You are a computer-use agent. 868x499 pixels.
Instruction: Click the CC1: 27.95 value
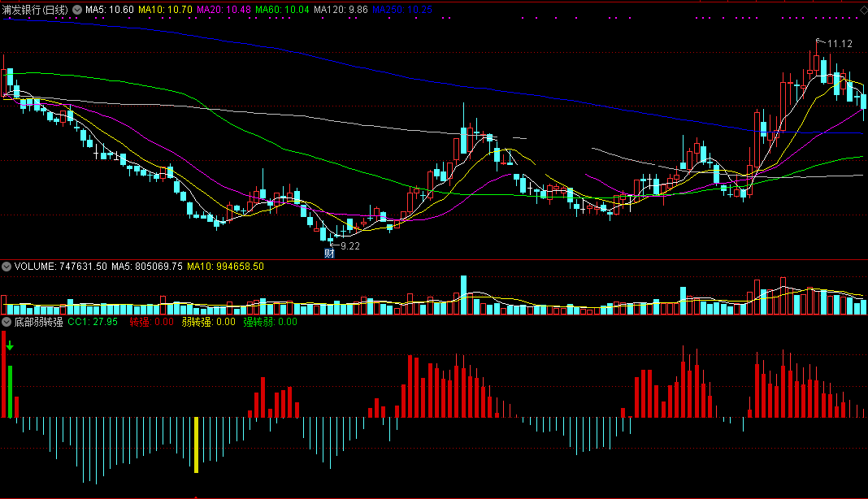[x=93, y=322]
